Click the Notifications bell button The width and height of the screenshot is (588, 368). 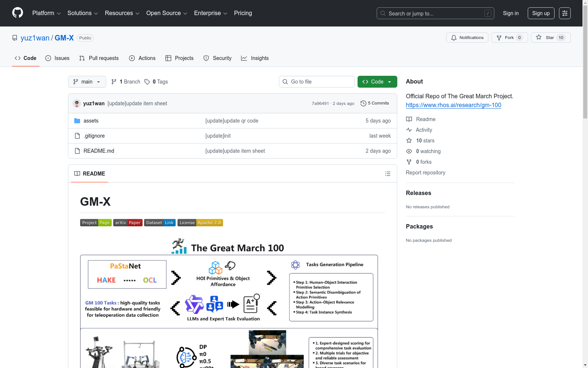(x=467, y=38)
